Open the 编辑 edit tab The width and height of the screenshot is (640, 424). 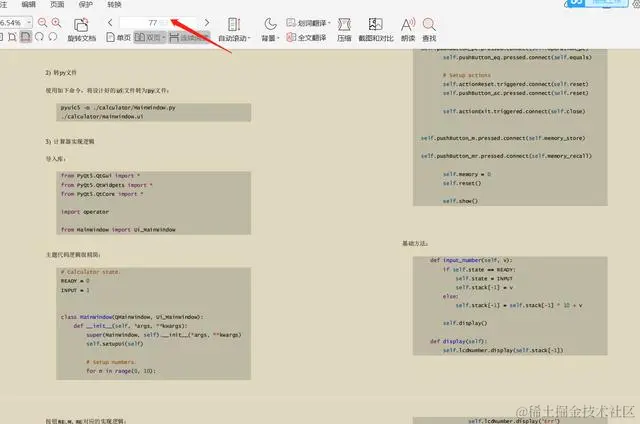(29, 4)
